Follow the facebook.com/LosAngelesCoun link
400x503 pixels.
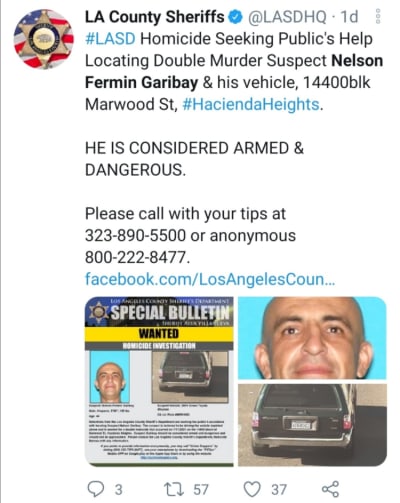[210, 279]
